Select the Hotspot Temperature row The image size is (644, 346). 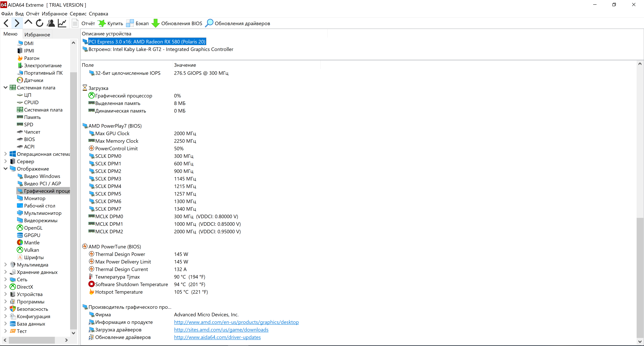148,292
